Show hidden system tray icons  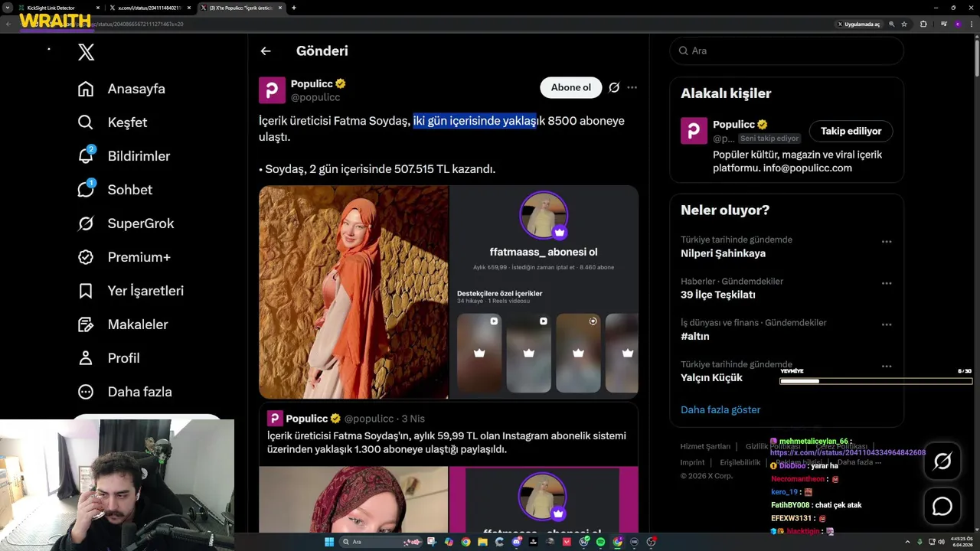pos(908,542)
